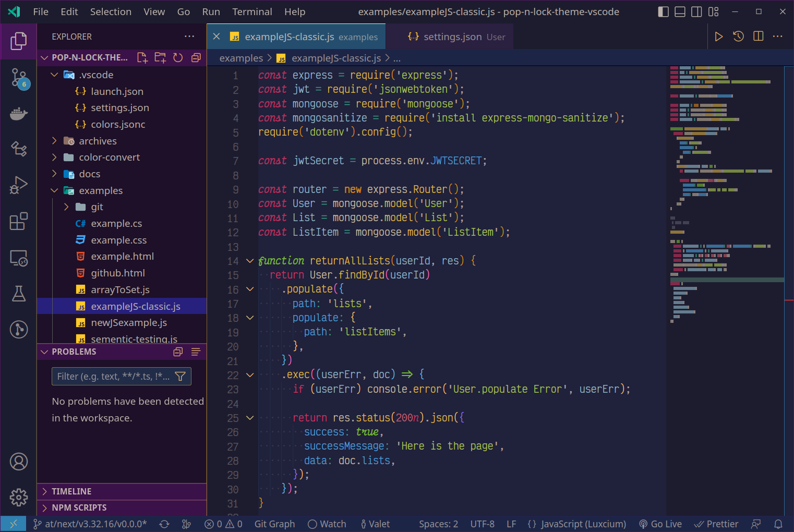Image resolution: width=794 pixels, height=532 pixels.
Task: Split the editor right
Action: pyautogui.click(x=758, y=37)
